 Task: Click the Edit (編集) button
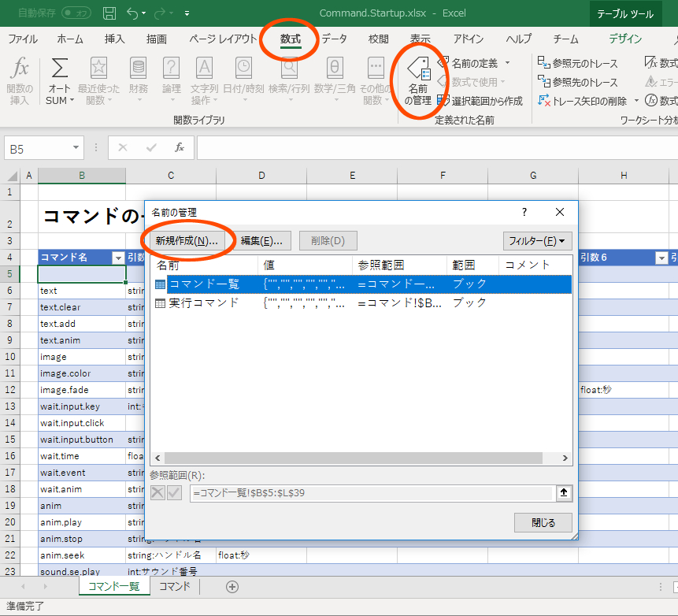[x=261, y=241]
